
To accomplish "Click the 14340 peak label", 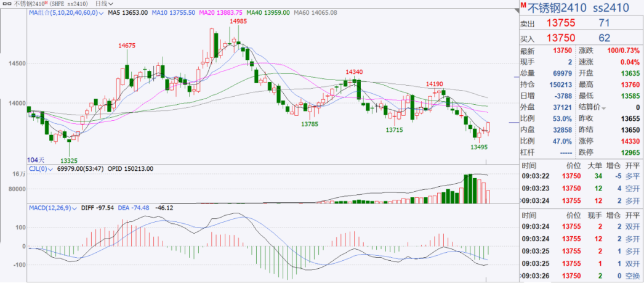I will [354, 72].
